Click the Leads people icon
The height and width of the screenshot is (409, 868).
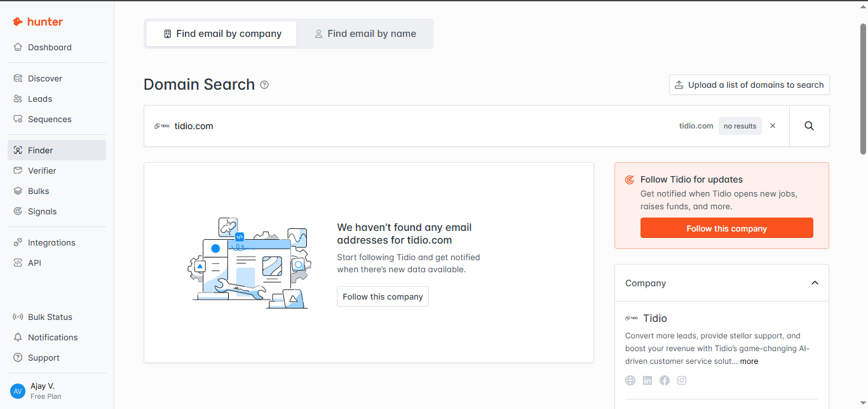[18, 99]
